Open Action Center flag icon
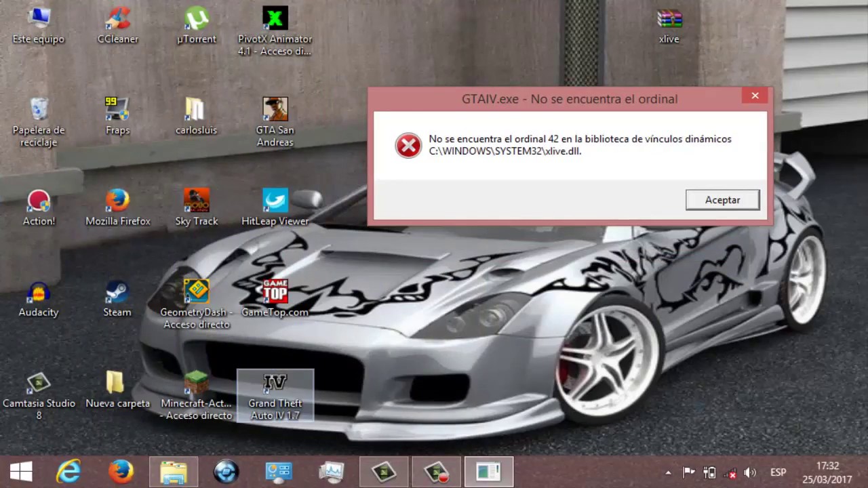The image size is (868, 488). click(x=689, y=472)
